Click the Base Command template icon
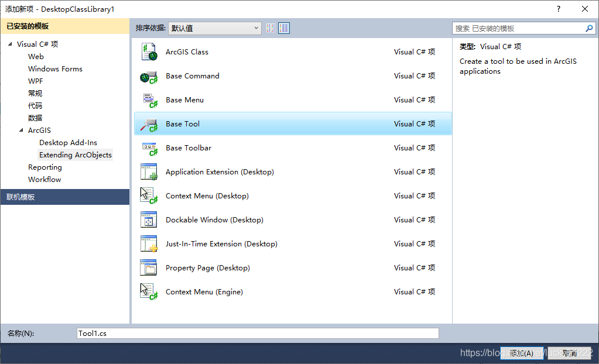Image resolution: width=599 pixels, height=364 pixels. click(x=149, y=76)
